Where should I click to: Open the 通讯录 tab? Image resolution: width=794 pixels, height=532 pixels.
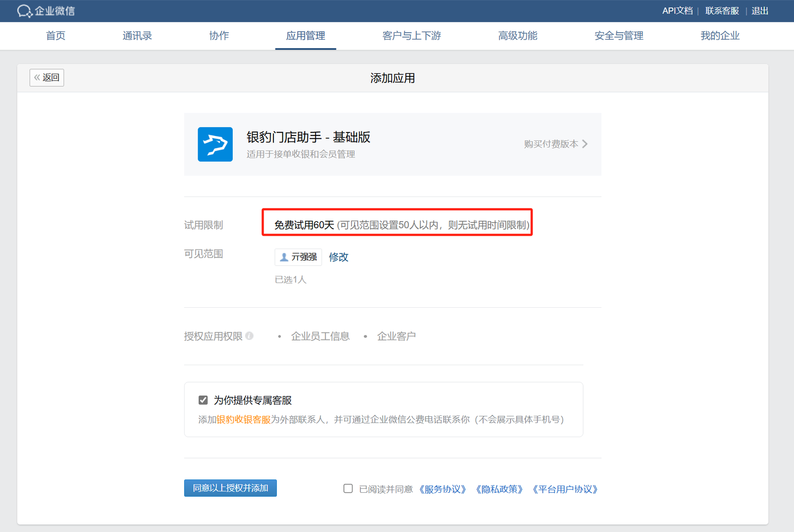click(x=137, y=36)
